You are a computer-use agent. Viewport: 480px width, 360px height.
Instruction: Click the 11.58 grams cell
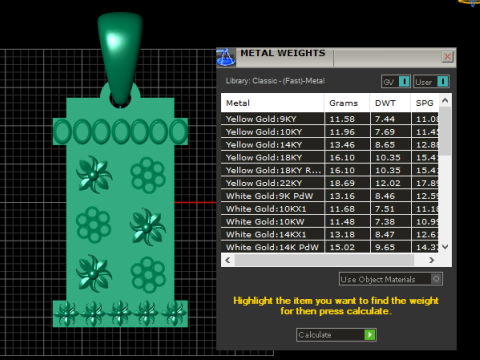347,119
